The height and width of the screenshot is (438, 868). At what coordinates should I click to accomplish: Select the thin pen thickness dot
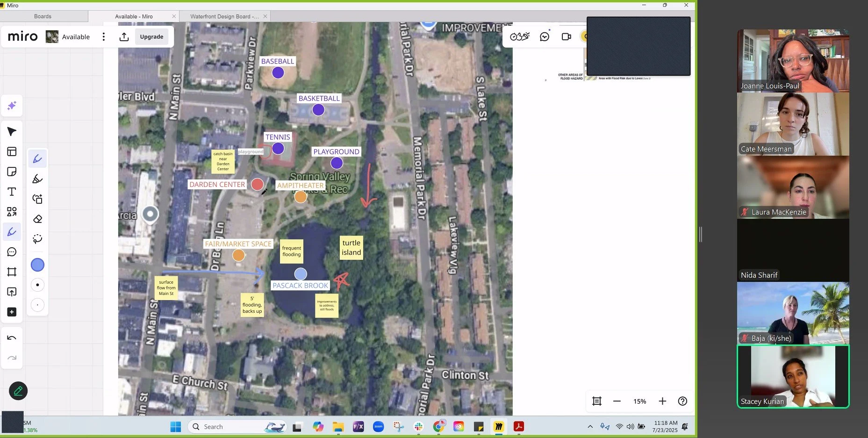pyautogui.click(x=37, y=305)
